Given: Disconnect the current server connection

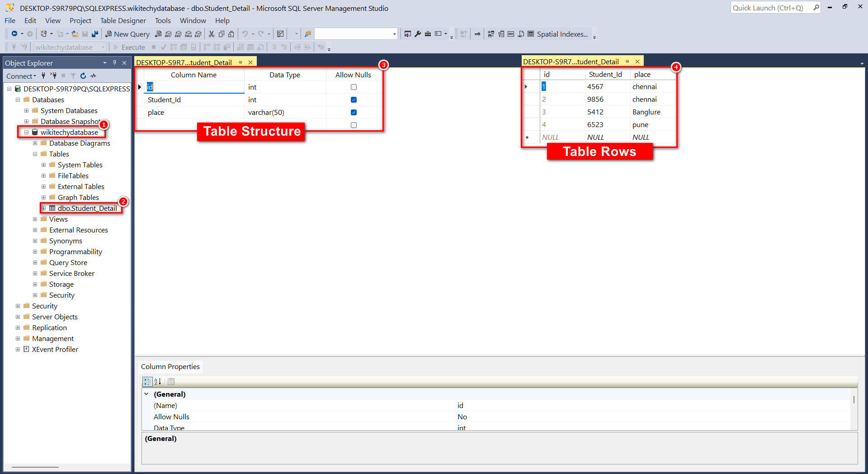Looking at the screenshot, I should click(53, 76).
